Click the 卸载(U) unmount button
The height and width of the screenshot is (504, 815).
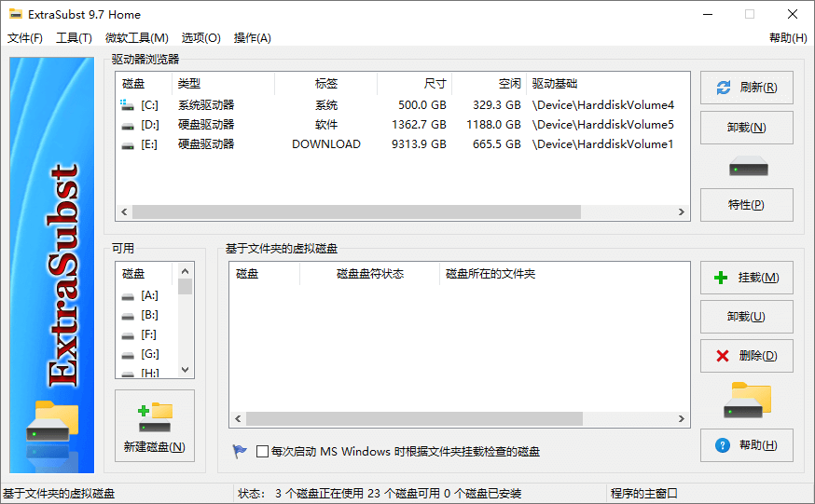746,316
